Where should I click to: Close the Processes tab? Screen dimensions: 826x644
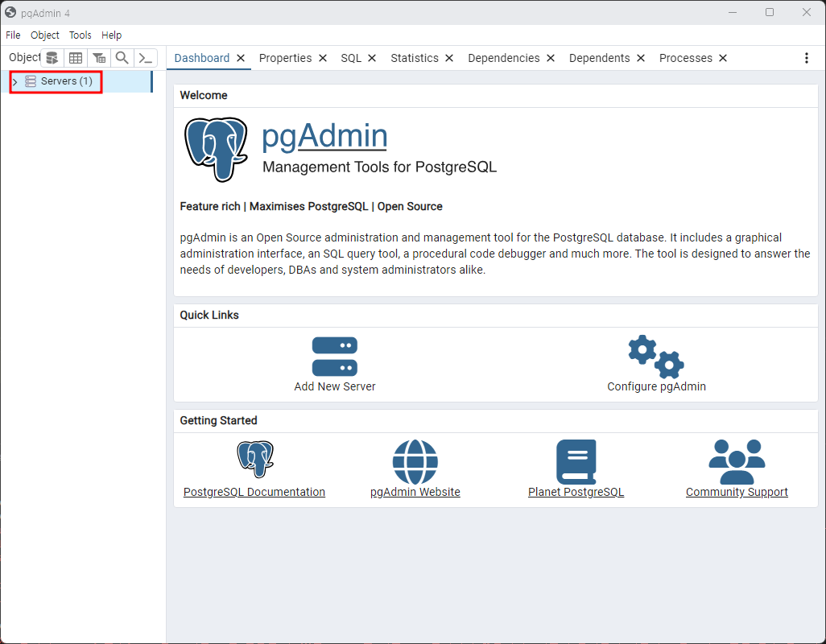723,58
